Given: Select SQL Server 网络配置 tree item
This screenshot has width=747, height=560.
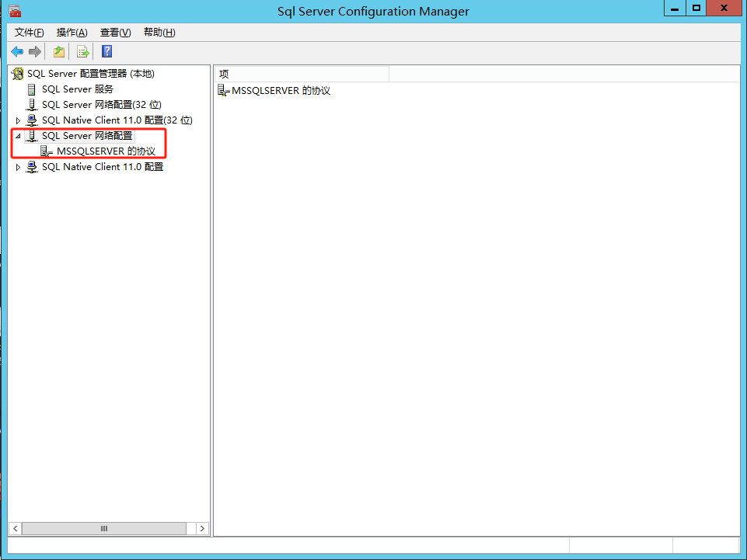Looking at the screenshot, I should click(x=87, y=136).
